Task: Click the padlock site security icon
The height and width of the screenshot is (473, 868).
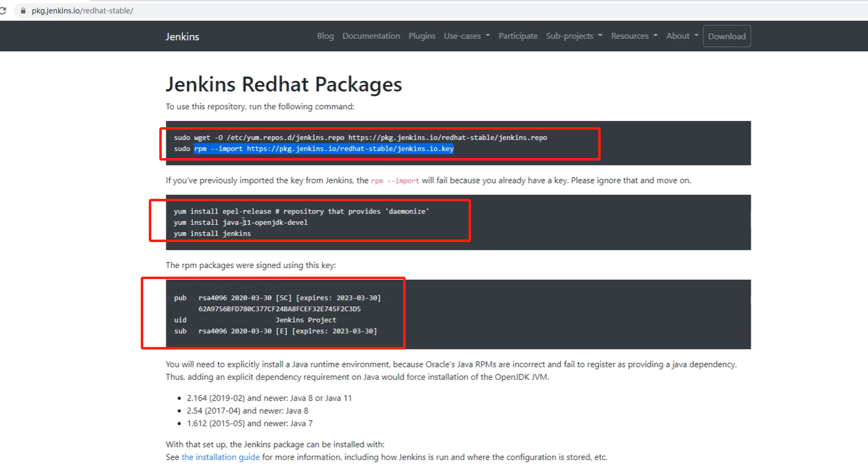Action: click(x=23, y=10)
